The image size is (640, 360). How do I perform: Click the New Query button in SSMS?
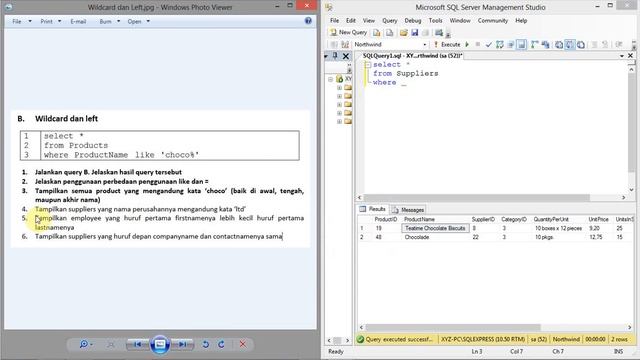coord(348,32)
